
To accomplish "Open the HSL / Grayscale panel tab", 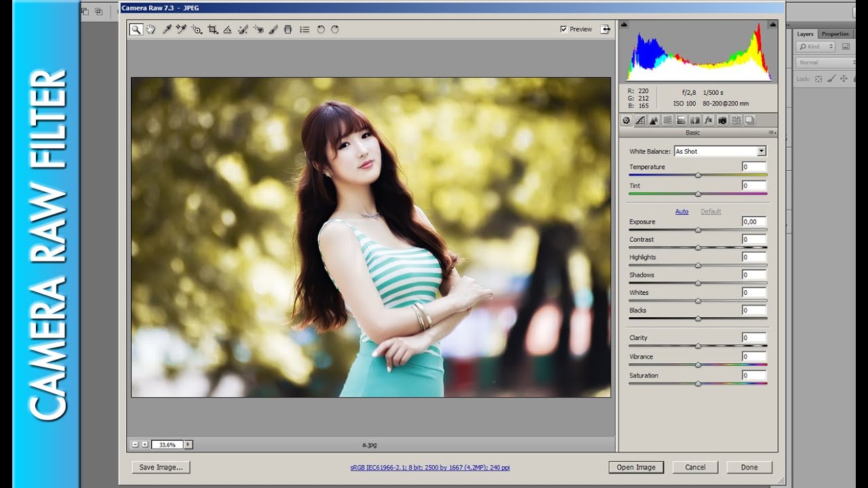I will coord(667,120).
